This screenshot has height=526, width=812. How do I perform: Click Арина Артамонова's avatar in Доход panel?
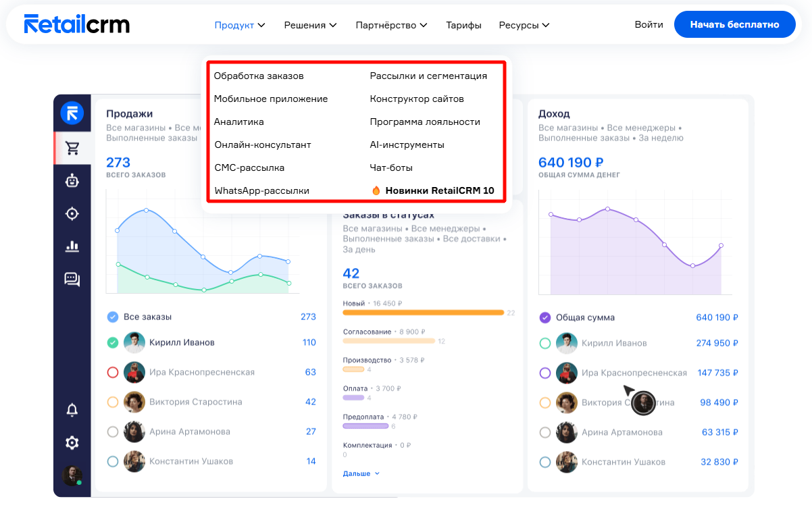click(567, 432)
